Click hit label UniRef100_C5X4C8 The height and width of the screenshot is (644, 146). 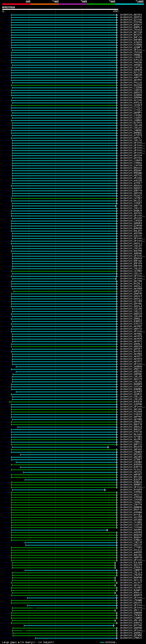coord(131,30)
